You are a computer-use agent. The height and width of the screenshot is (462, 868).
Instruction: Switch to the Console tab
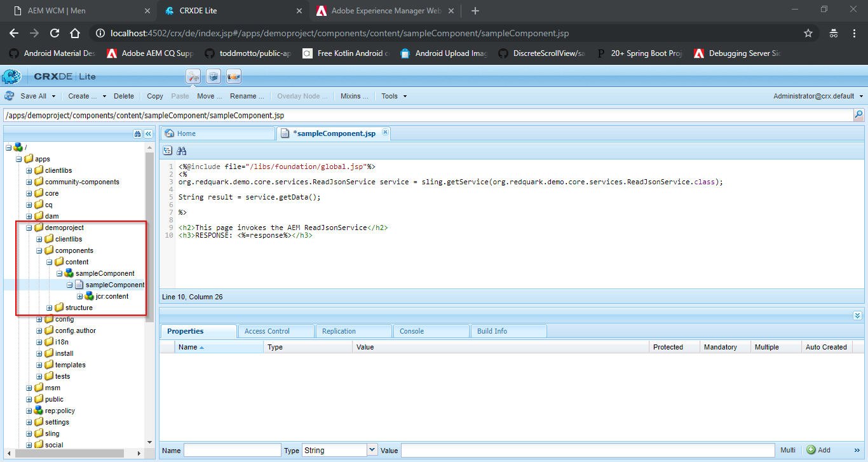pos(431,331)
